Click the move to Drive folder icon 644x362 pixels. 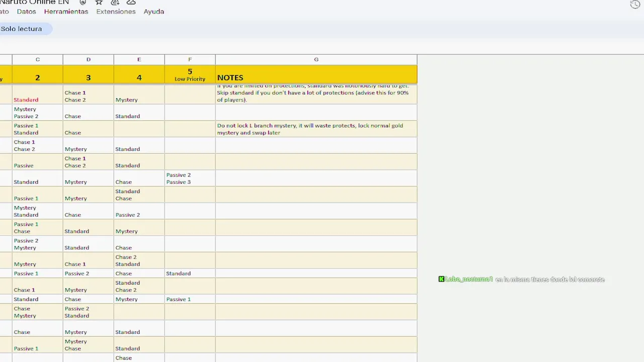click(x=115, y=2)
